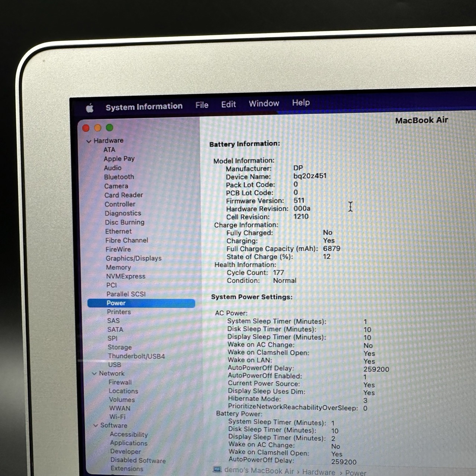The image size is (476, 476).
Task: Collapse the Software section chevron
Action: pos(96,425)
